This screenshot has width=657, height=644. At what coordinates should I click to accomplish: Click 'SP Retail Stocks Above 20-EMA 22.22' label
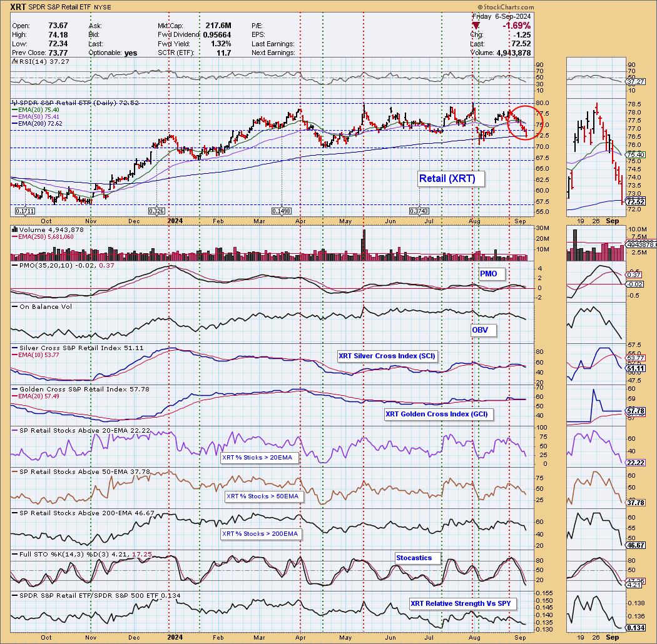(x=84, y=430)
